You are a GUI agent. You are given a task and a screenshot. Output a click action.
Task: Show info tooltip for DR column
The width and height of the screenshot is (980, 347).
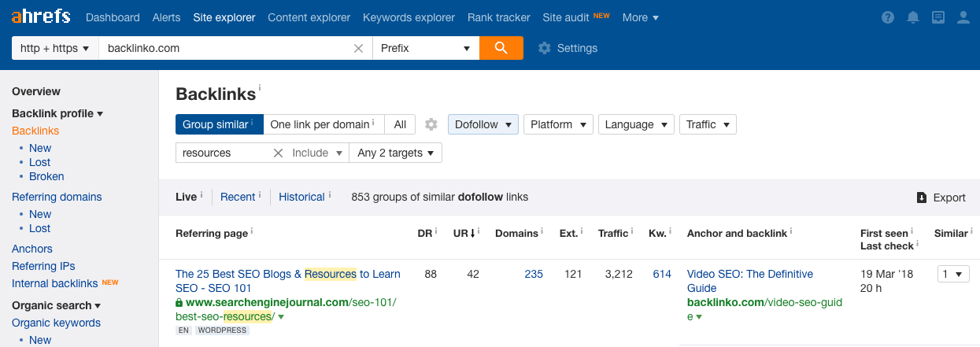(437, 231)
